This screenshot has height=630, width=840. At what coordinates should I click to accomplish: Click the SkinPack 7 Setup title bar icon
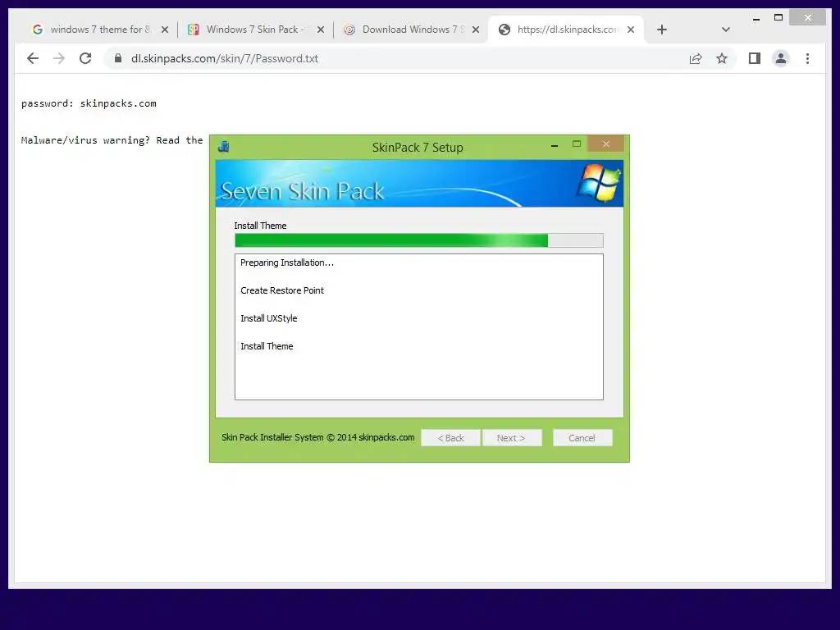224,146
